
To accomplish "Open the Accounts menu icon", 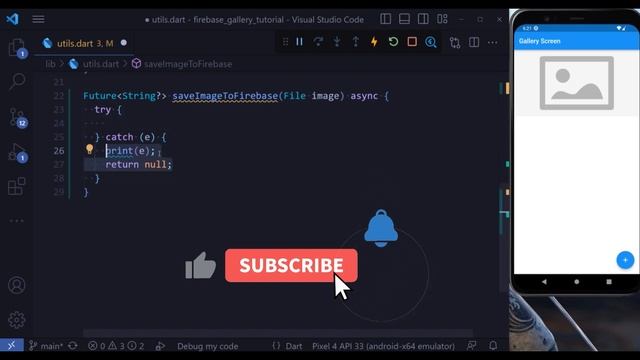I will (x=17, y=285).
